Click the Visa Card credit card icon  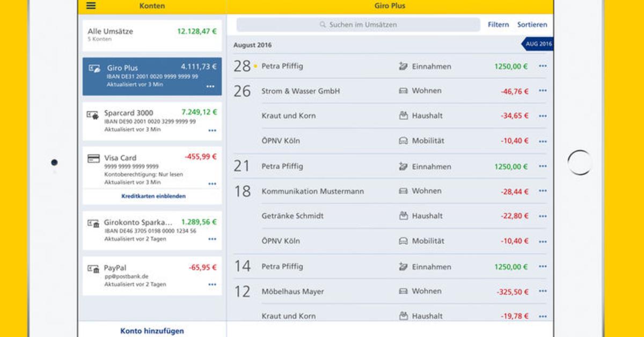click(x=93, y=158)
